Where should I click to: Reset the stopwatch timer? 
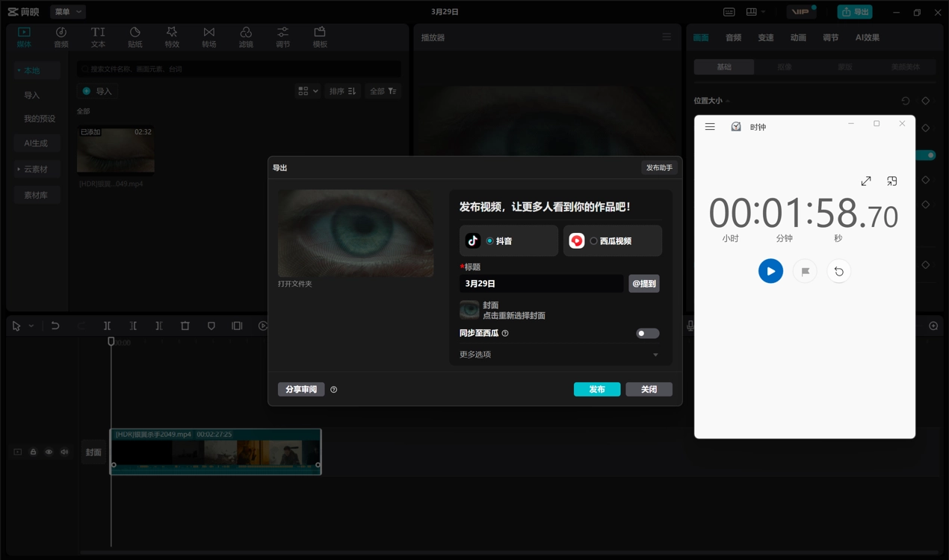(839, 272)
